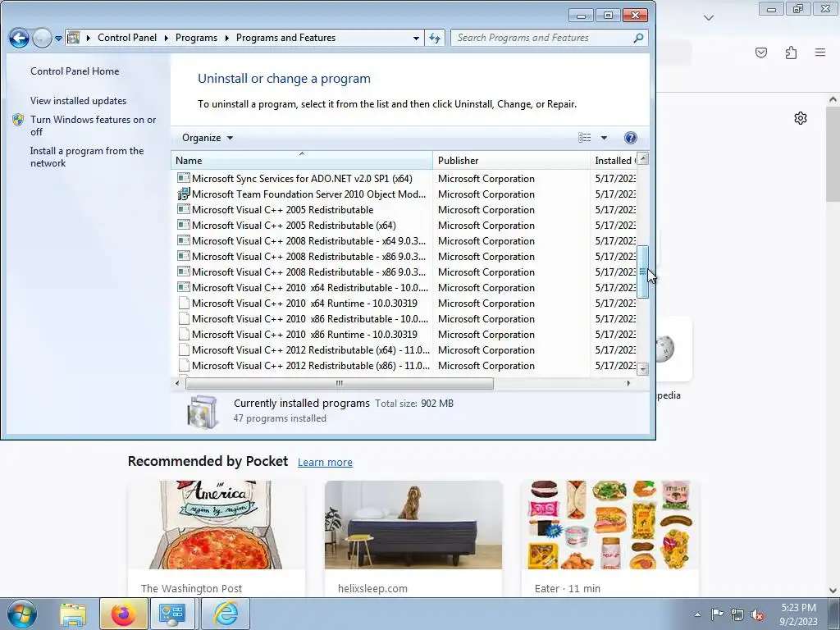Click icon of Visual C++ 2010 x86 Redistributable
This screenshot has width=840, height=630.
(183, 318)
